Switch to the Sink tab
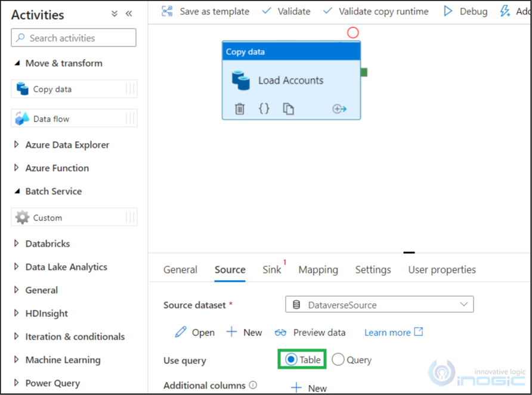The image size is (532, 395). 271,270
